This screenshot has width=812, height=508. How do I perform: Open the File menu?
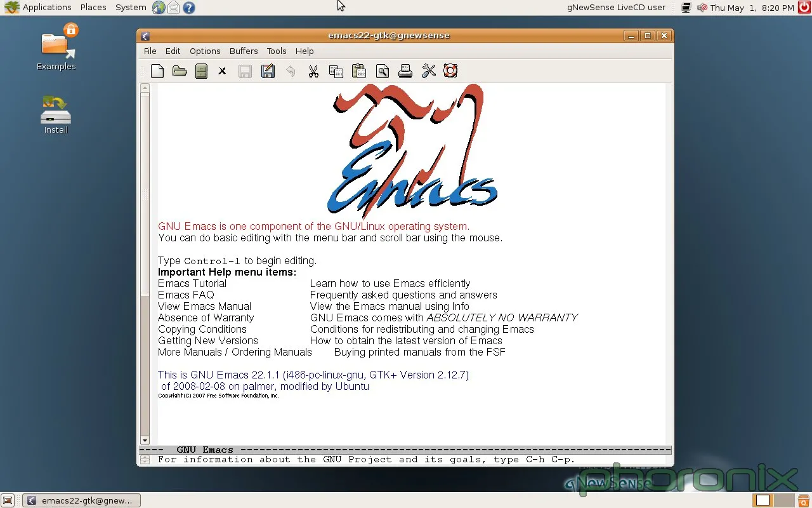point(150,51)
